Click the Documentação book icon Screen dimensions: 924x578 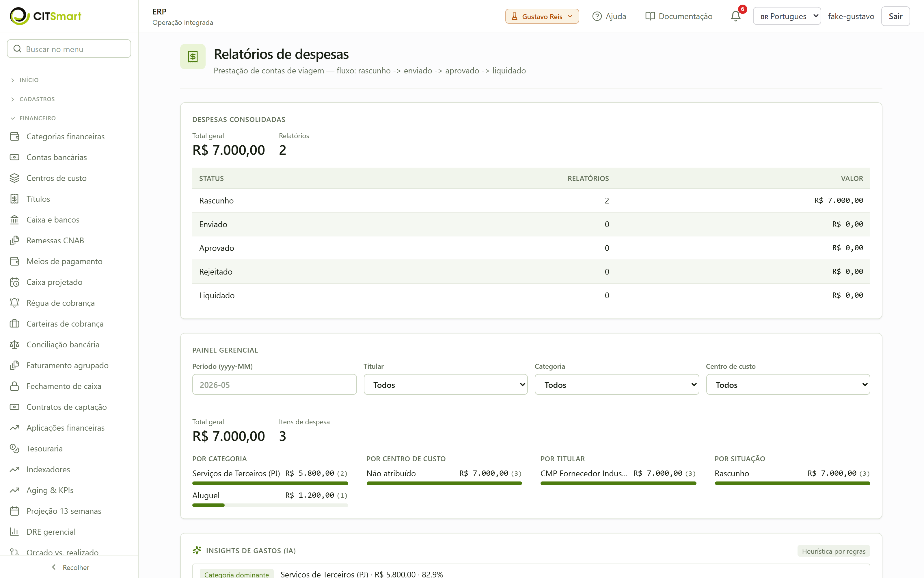tap(650, 16)
